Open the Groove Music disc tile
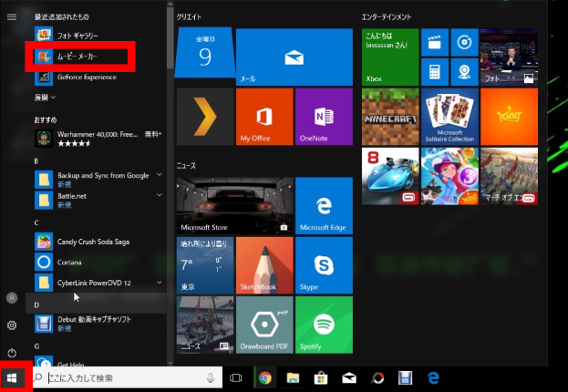568x392 pixels. tap(464, 42)
